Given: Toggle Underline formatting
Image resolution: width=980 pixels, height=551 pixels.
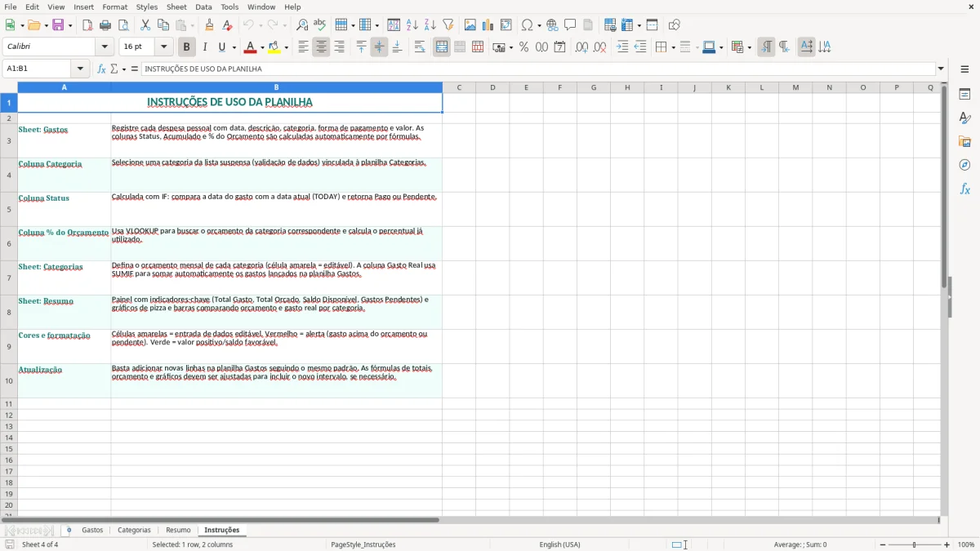Looking at the screenshot, I should [221, 47].
